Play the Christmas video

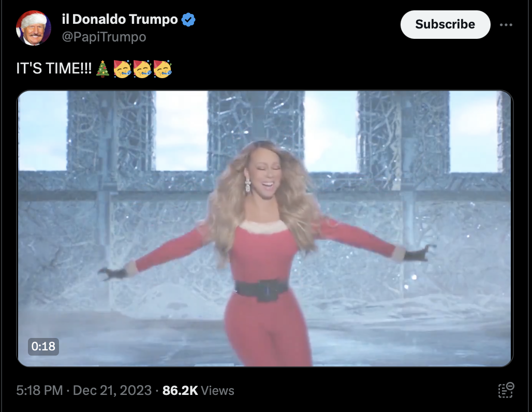point(265,228)
